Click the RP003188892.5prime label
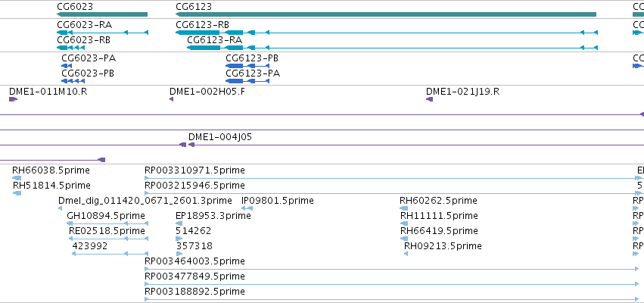The image size is (644, 303). 194,292
